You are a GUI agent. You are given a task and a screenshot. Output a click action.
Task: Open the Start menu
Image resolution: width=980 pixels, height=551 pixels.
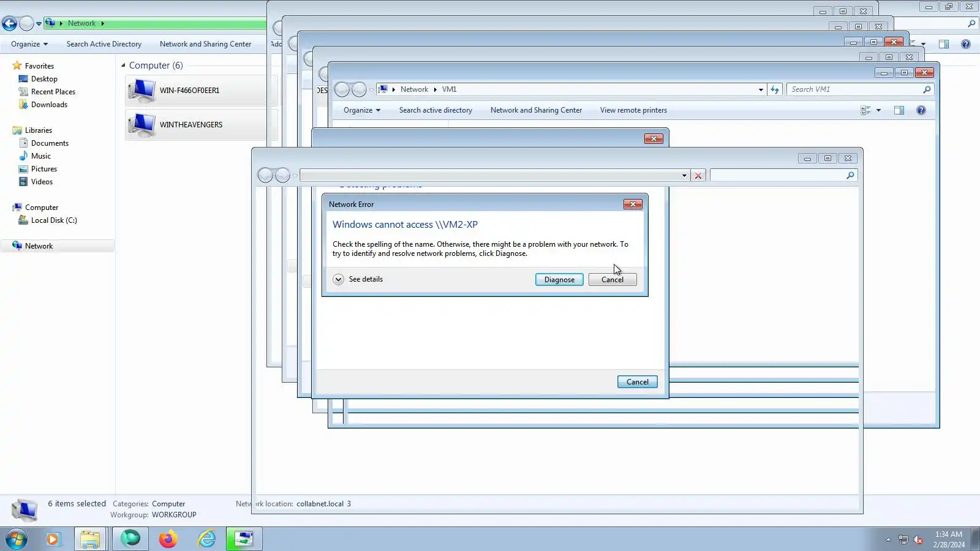tap(17, 539)
